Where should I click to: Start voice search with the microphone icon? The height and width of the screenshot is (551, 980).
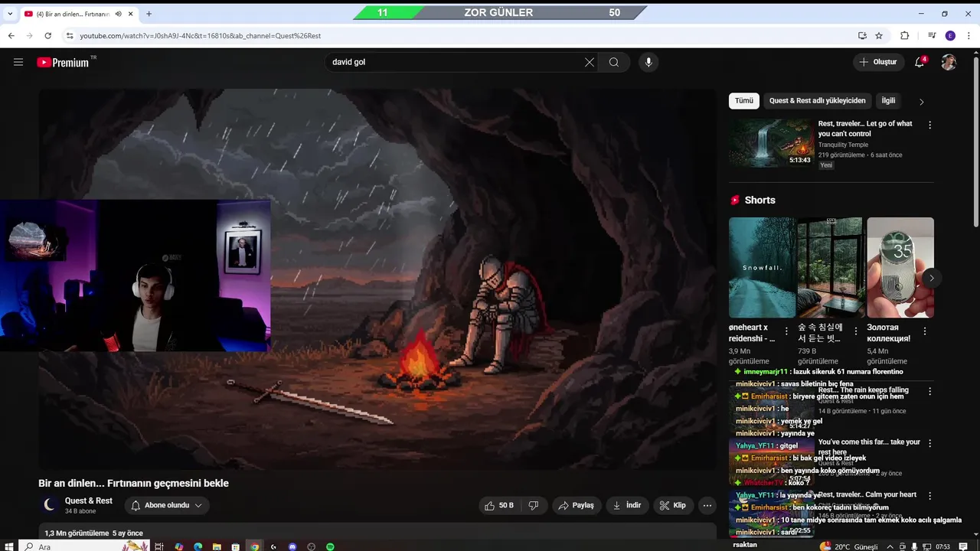pyautogui.click(x=648, y=62)
